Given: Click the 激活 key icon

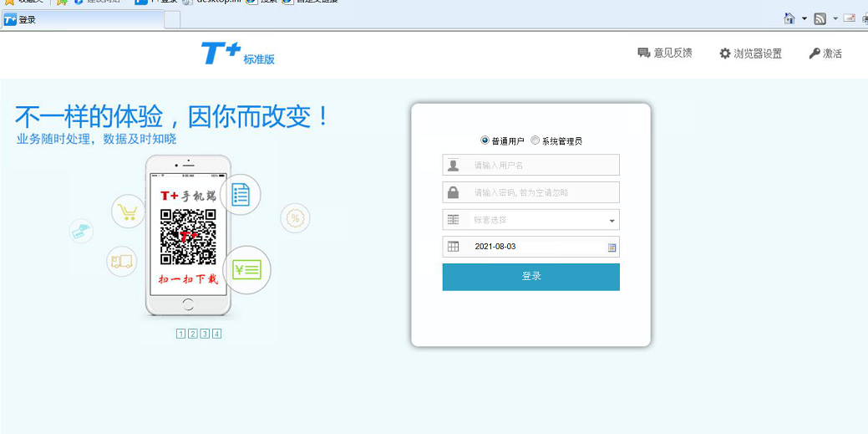Looking at the screenshot, I should pos(815,54).
